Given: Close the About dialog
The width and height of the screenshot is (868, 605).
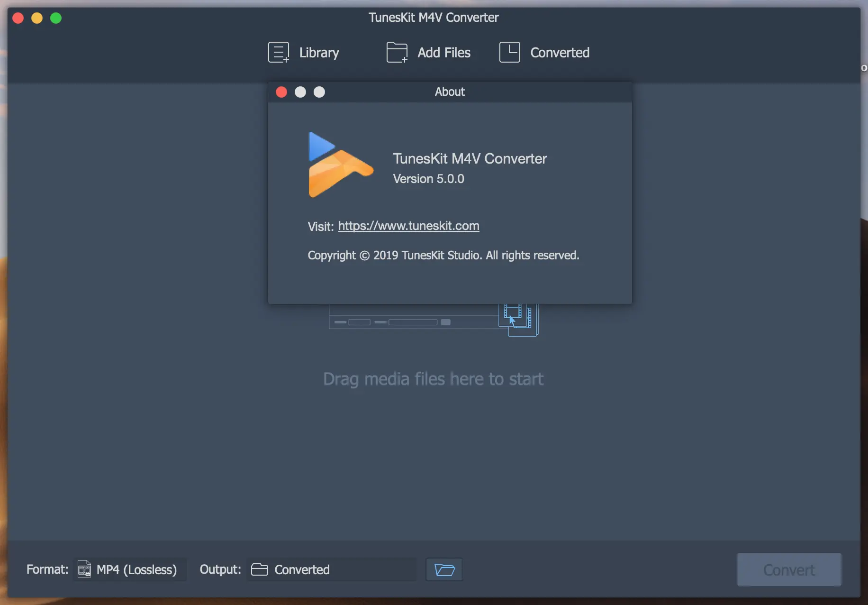Looking at the screenshot, I should click(x=281, y=92).
